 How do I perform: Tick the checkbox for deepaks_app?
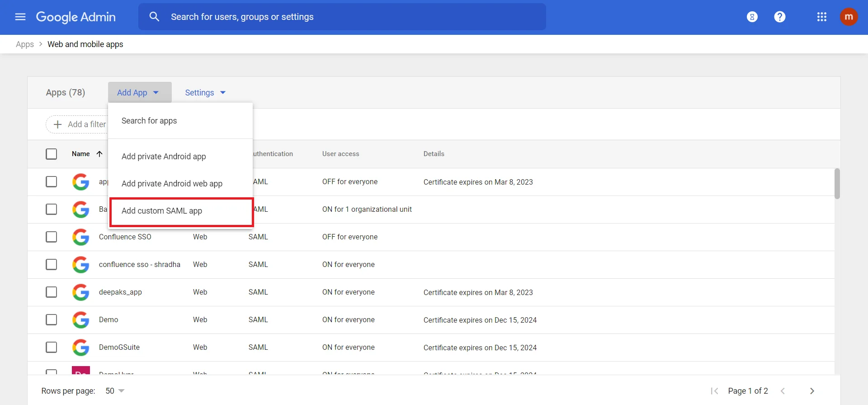tap(52, 292)
